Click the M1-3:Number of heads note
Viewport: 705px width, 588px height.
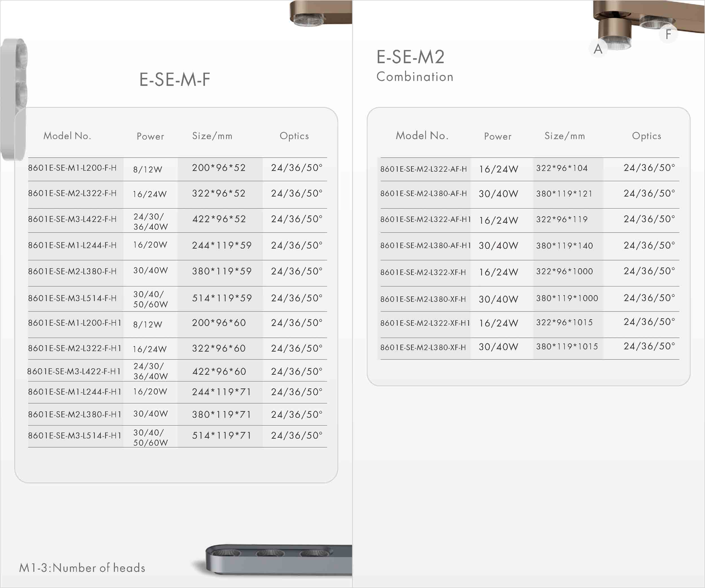(x=82, y=568)
